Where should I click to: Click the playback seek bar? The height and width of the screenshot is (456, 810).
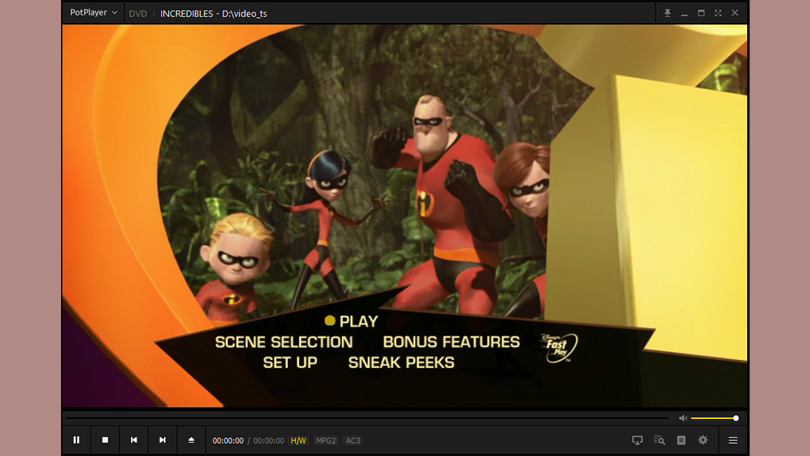point(367,418)
